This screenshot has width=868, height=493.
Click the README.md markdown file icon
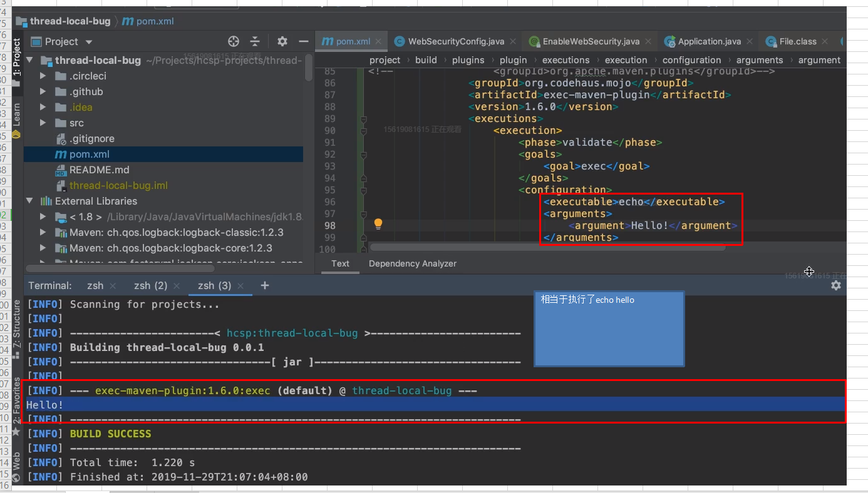pos(61,170)
